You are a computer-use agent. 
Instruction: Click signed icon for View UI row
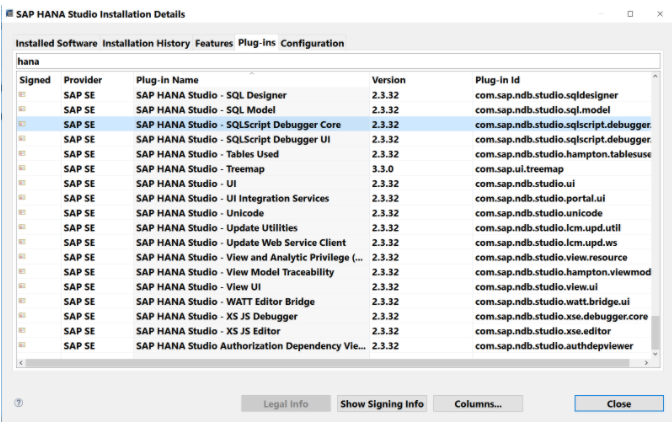click(x=22, y=286)
